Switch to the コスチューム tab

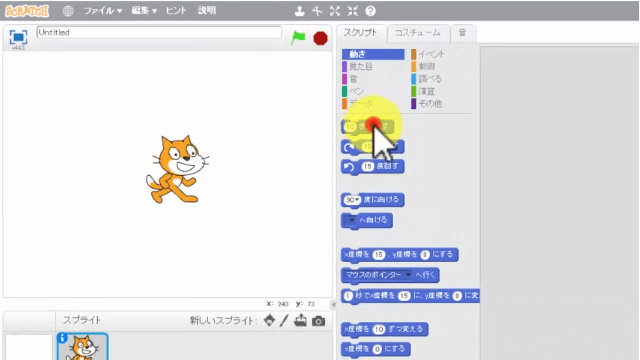coord(418,33)
